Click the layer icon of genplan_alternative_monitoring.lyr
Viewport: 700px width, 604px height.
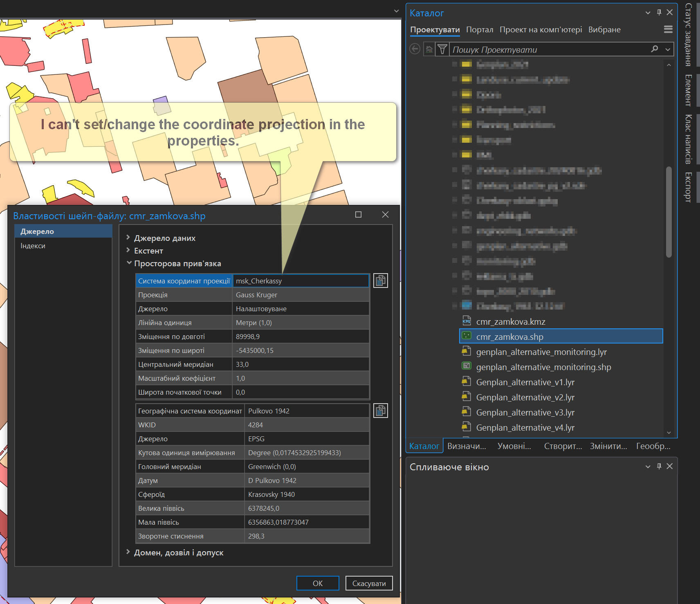point(467,352)
